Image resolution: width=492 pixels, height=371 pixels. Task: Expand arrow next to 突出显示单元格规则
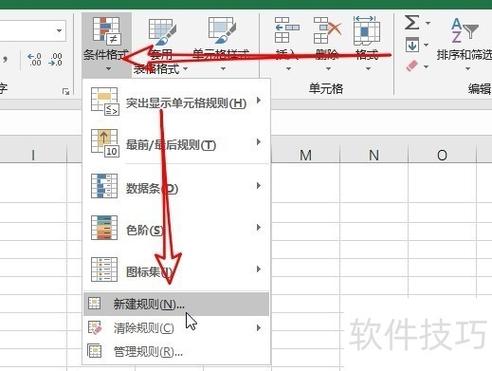pos(259,100)
